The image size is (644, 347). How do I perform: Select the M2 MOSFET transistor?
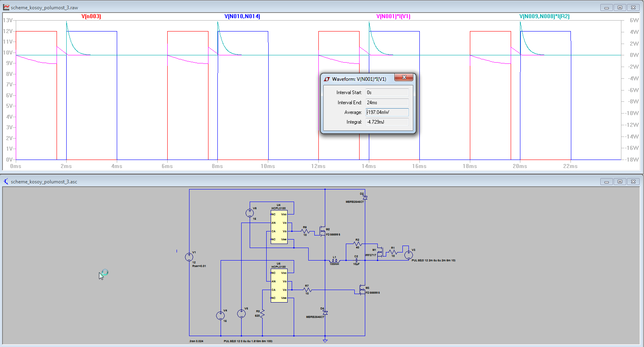click(322, 231)
